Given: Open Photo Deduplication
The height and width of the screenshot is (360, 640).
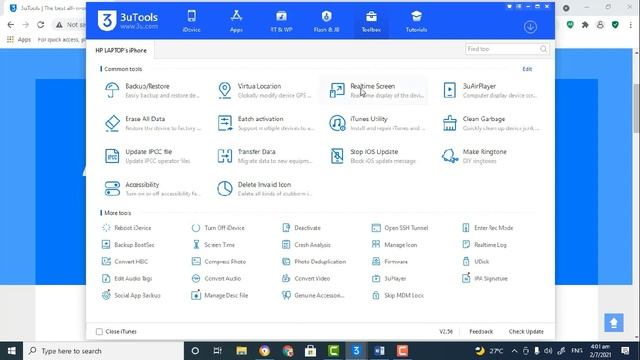Looking at the screenshot, I should tap(314, 262).
